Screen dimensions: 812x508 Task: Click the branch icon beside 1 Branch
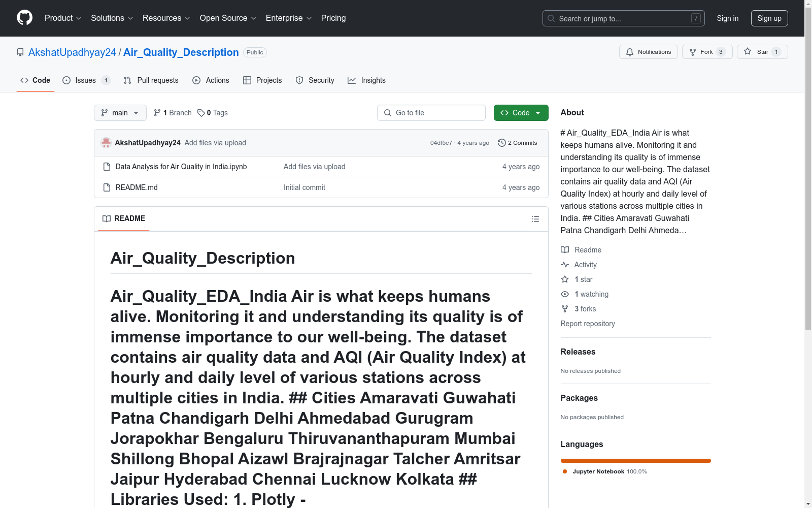point(157,113)
